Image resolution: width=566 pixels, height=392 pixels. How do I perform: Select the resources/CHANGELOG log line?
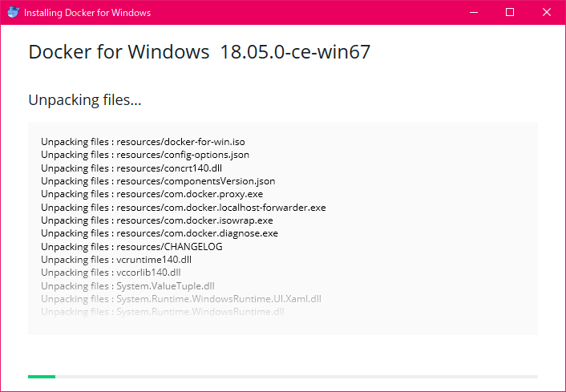pos(131,247)
